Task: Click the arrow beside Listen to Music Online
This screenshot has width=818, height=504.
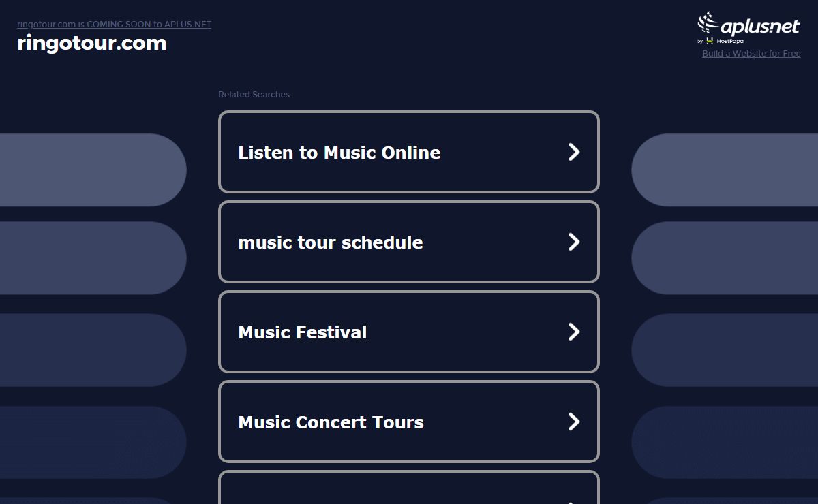Action: pos(574,152)
